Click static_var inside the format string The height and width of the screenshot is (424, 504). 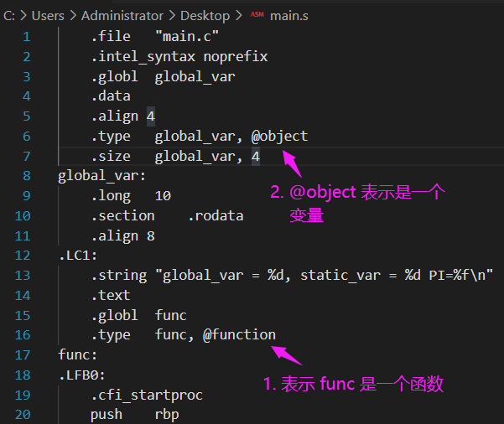pos(340,276)
